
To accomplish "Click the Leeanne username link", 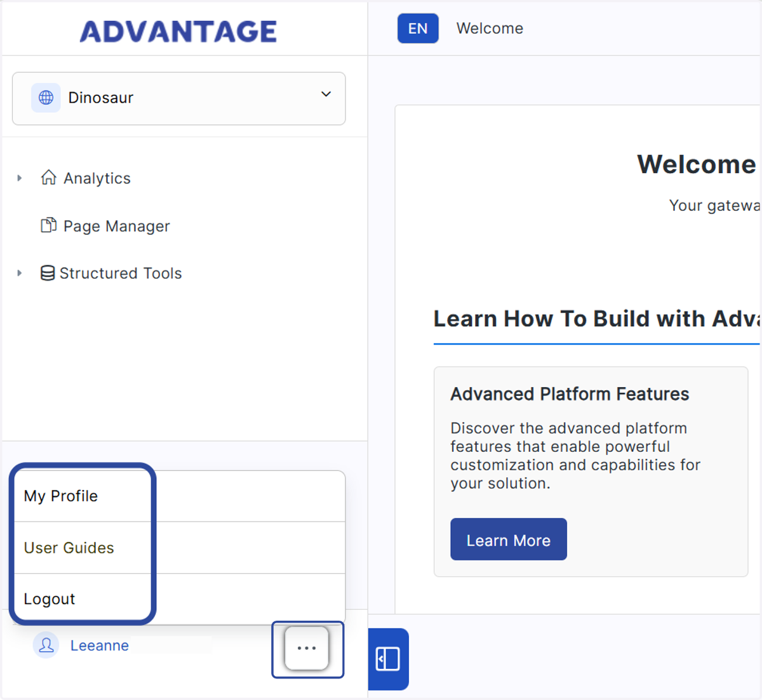I will coord(100,645).
